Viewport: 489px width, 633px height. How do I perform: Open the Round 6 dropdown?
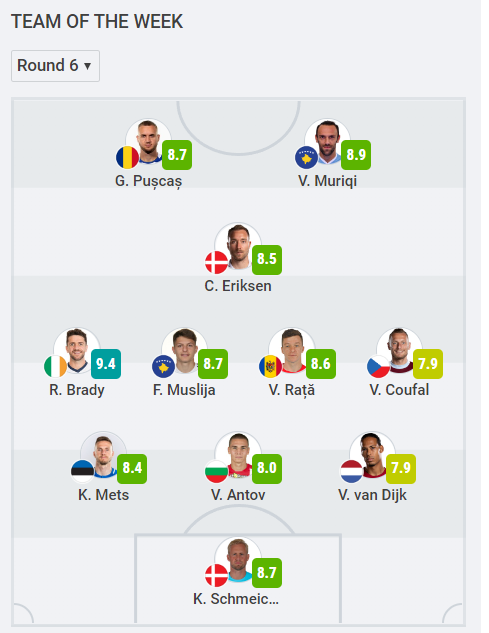(55, 66)
